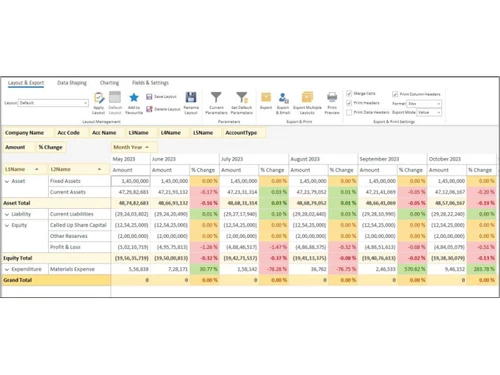Click the green 30.77 % cell
The image size is (500, 375).
[204, 269]
